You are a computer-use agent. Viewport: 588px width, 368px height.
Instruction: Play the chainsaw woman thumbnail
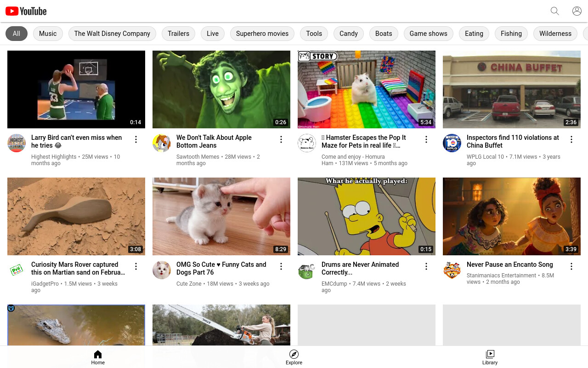click(221, 325)
